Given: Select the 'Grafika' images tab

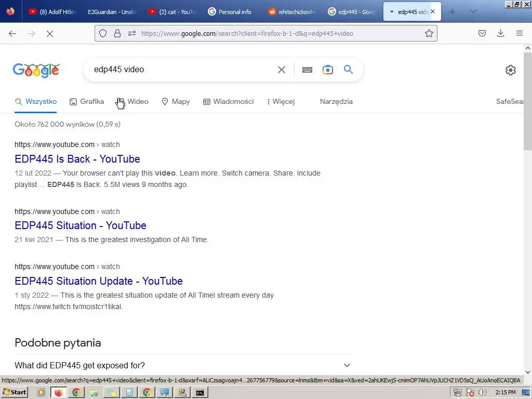Looking at the screenshot, I should point(87,101).
